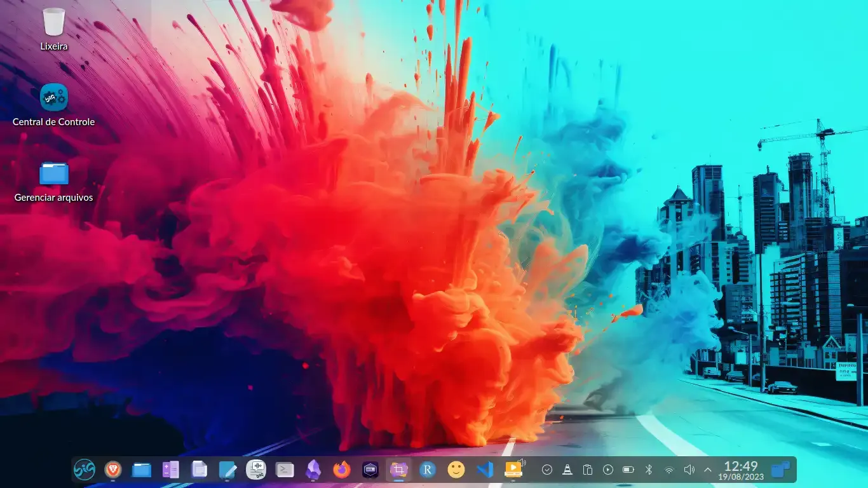
Task: Open the dark purple app icon after Firefox
Action: [x=370, y=470]
